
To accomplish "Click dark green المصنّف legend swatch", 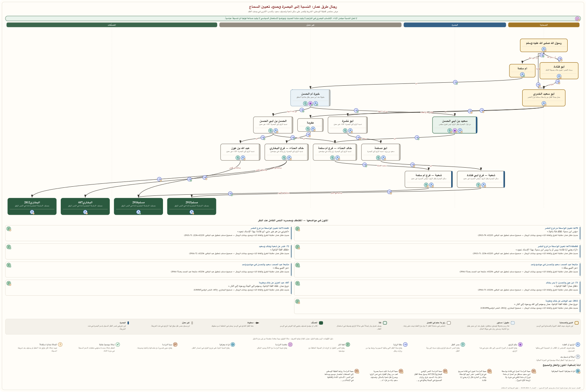I will pos(321,323).
